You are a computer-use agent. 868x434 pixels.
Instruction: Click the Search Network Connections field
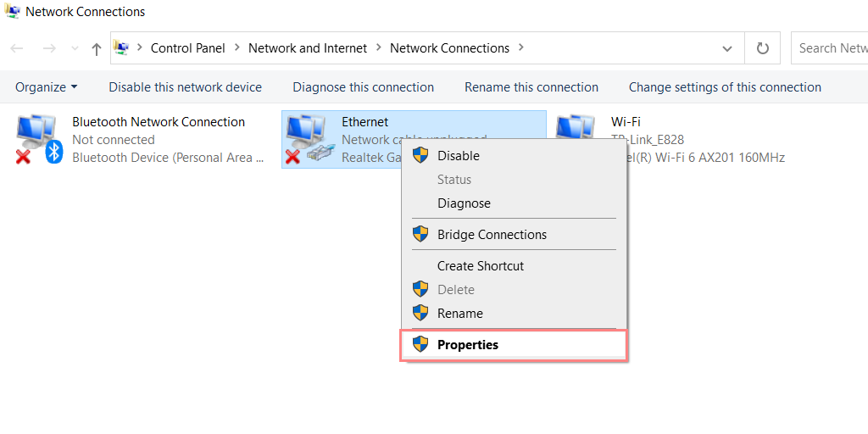click(x=829, y=48)
